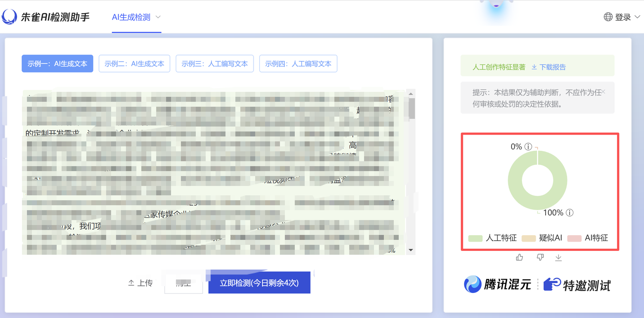The width and height of the screenshot is (644, 318).
Task: Close the 提示 notice with X icon
Action: pyautogui.click(x=603, y=92)
